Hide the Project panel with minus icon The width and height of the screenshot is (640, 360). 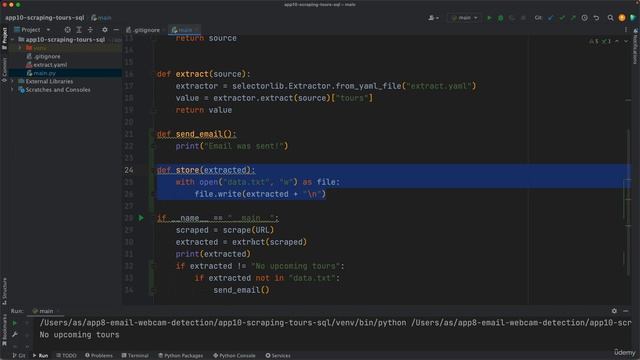[116, 30]
